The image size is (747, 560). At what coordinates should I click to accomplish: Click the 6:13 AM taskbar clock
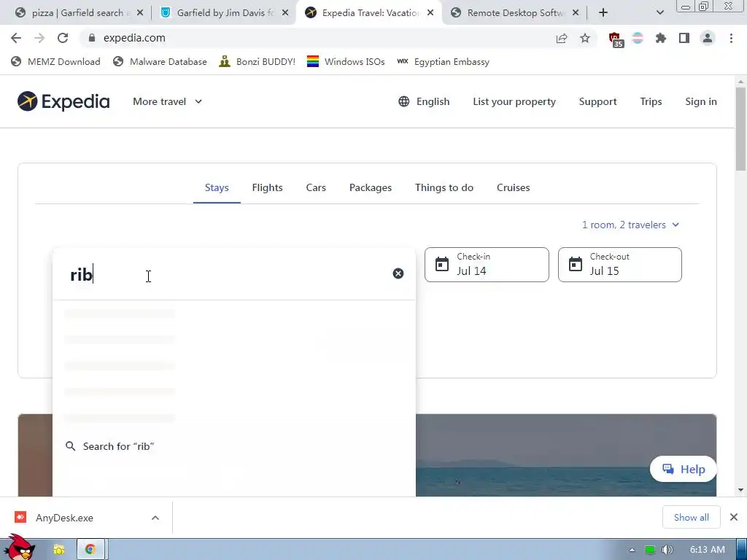[708, 550]
